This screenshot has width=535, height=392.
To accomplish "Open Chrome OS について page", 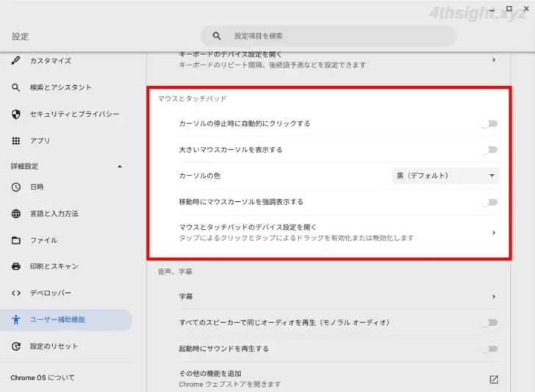I will 43,377.
